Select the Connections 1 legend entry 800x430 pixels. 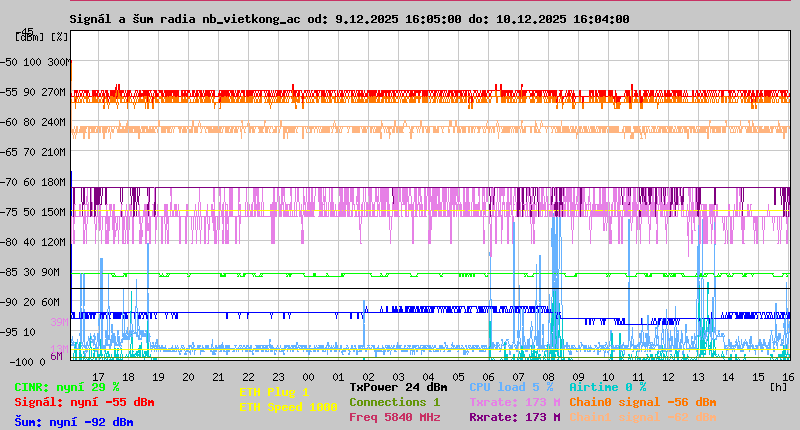394,402
